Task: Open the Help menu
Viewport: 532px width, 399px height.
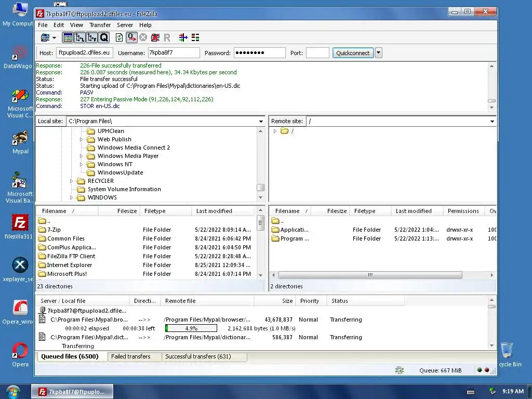Action: click(x=145, y=25)
